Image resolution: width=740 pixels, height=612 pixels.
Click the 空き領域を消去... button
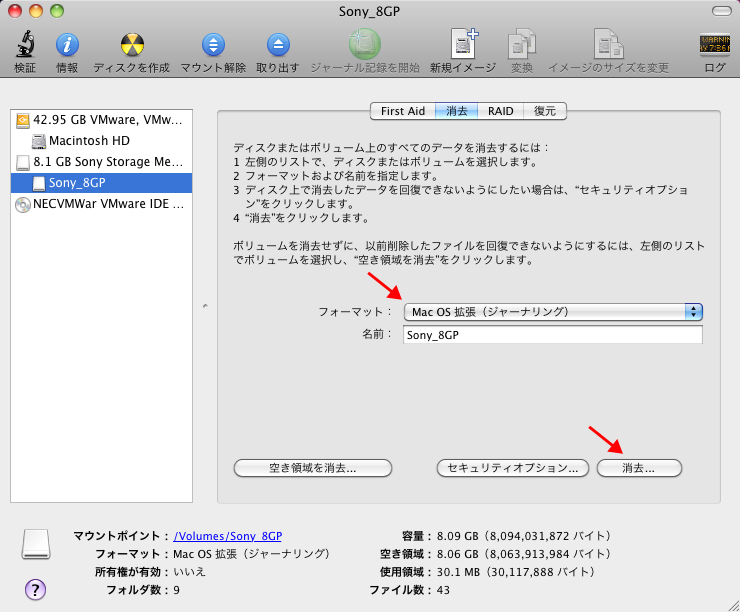coord(313,468)
